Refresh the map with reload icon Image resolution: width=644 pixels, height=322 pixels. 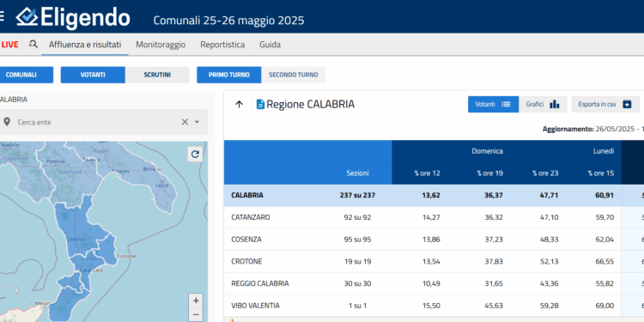coord(195,154)
